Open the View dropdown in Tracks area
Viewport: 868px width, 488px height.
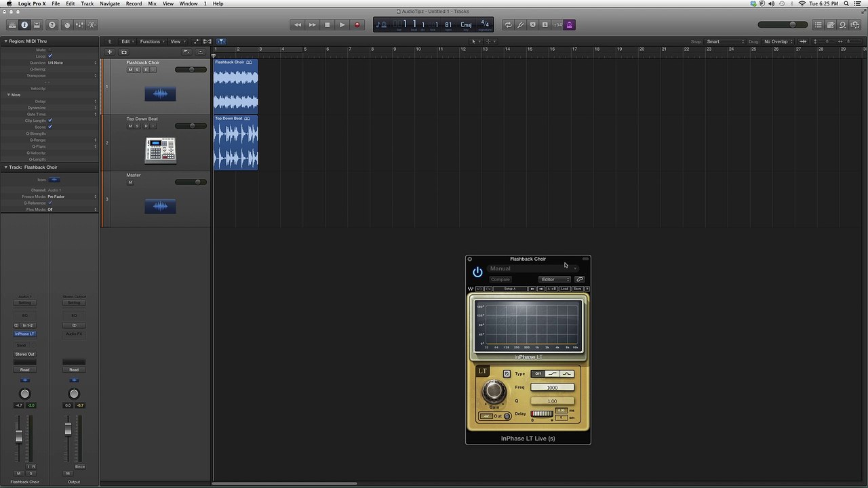177,41
